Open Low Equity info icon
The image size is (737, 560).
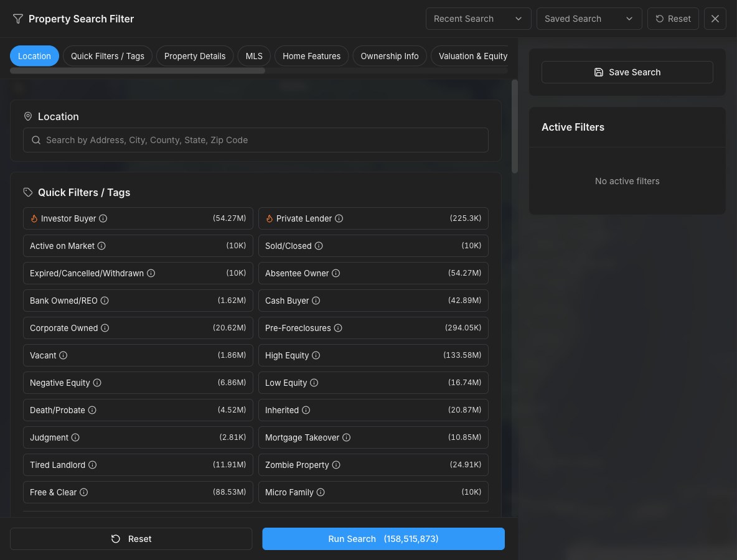click(x=314, y=383)
